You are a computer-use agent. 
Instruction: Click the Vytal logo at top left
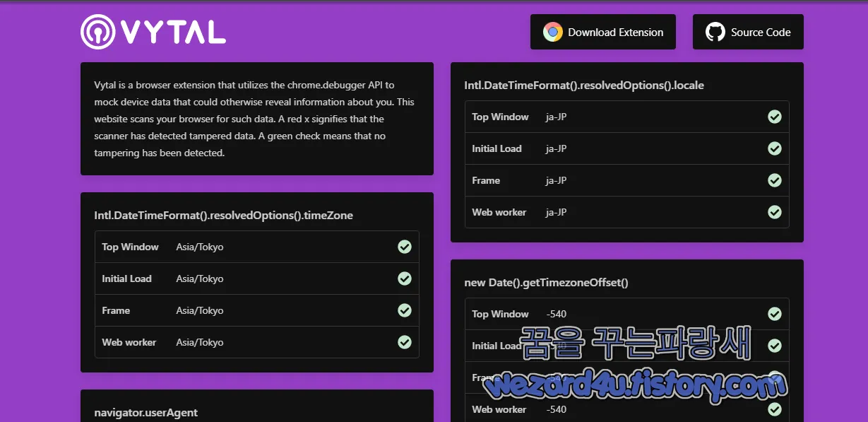(x=153, y=32)
